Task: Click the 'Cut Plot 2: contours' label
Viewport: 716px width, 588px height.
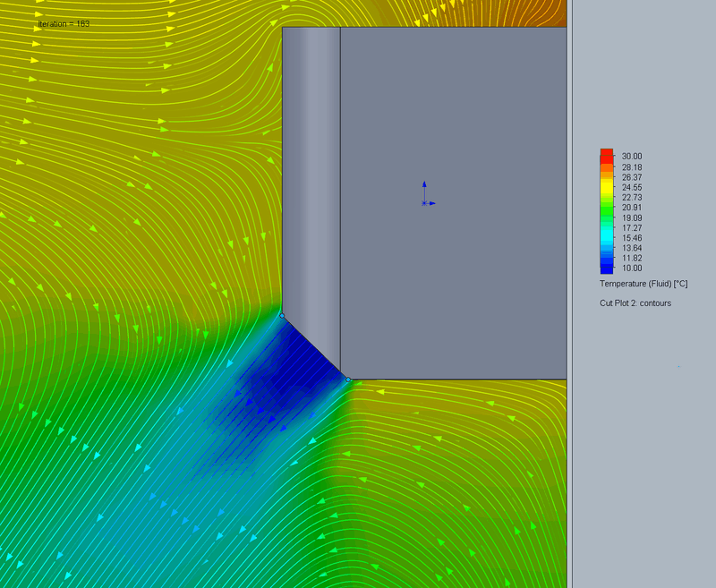Action: (x=635, y=303)
